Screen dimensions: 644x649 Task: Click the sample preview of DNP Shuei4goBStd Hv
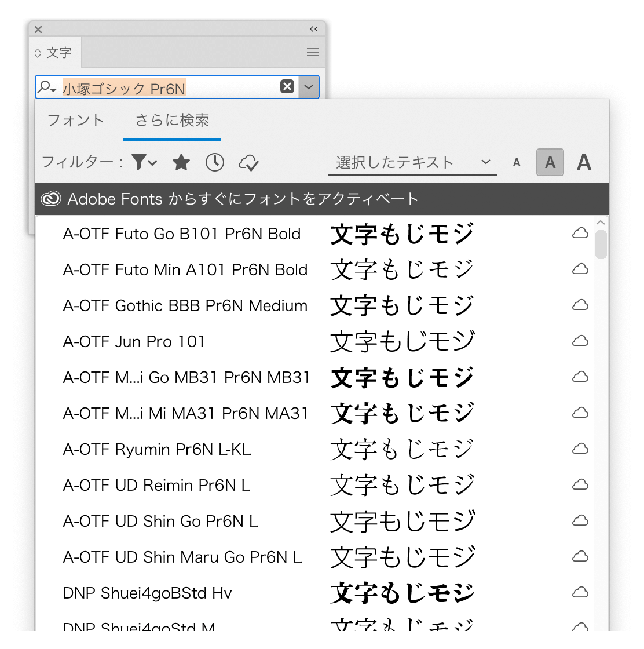click(x=402, y=593)
